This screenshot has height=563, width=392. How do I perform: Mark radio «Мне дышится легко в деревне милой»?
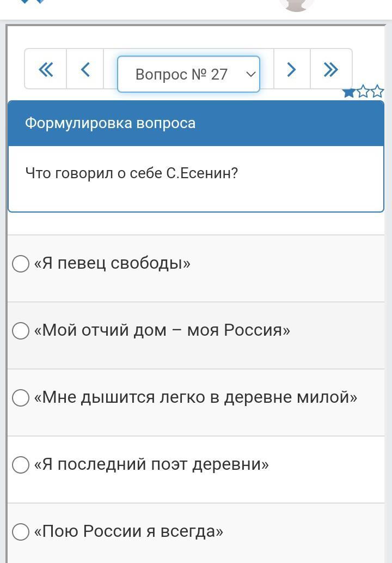tap(21, 398)
